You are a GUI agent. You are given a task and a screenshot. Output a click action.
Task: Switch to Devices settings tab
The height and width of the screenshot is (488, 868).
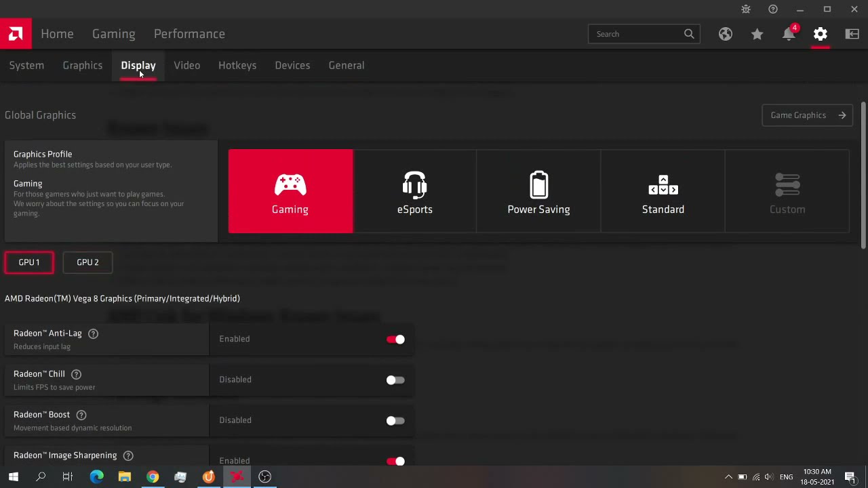click(292, 66)
